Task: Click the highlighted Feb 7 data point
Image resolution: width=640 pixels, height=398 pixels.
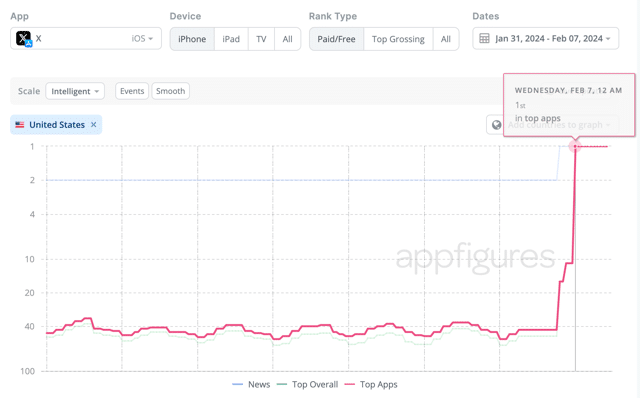Action: coord(575,146)
